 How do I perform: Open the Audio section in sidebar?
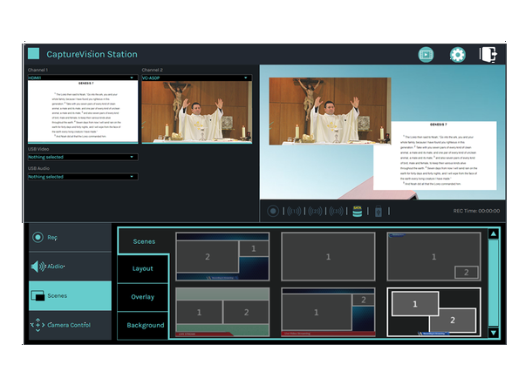click(70, 267)
